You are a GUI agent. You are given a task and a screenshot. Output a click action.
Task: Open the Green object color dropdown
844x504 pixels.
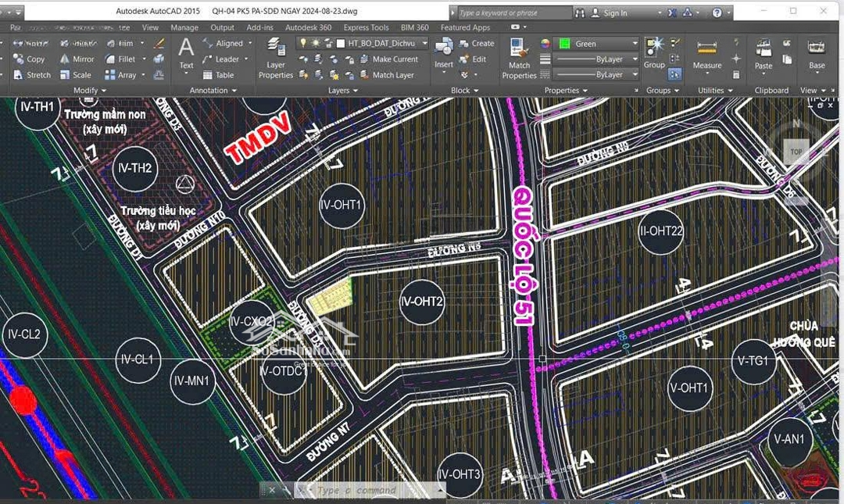pyautogui.click(x=634, y=44)
